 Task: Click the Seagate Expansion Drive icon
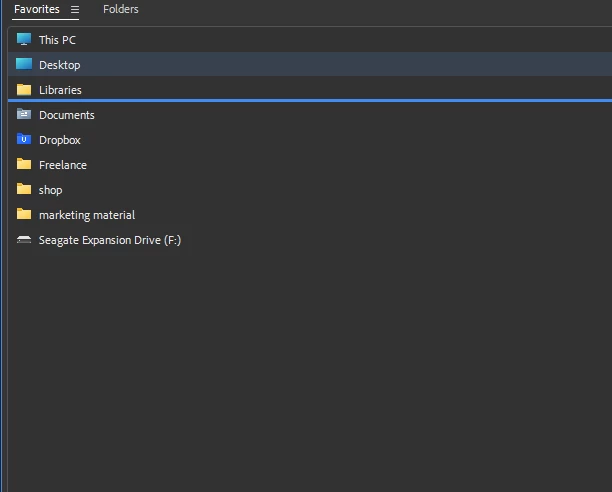coord(24,240)
